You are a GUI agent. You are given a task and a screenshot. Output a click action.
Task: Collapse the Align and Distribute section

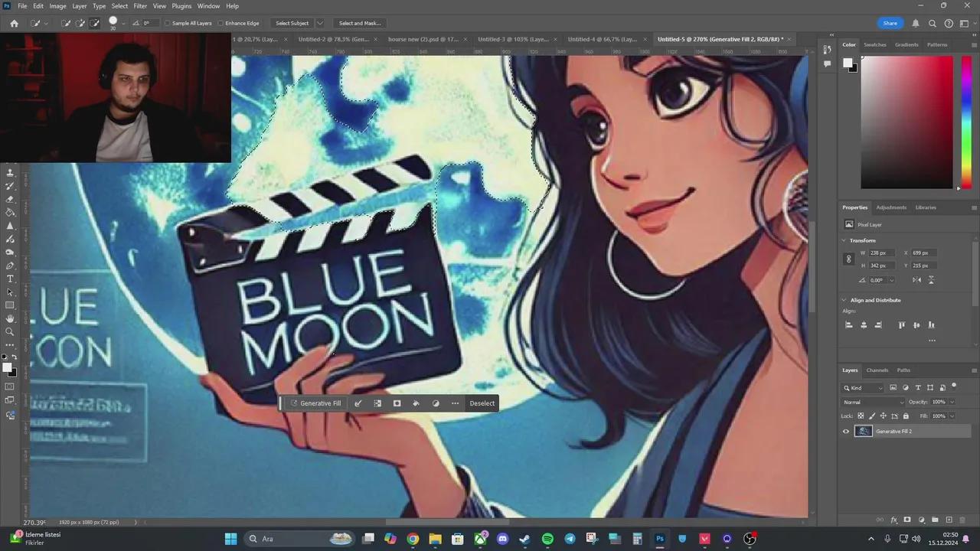pos(844,300)
